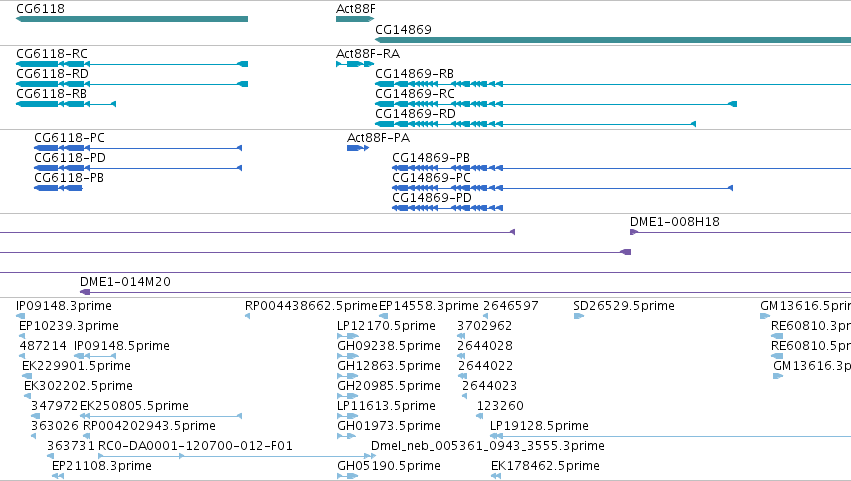
Task: Select the 347972 feature label
Action: (54, 406)
